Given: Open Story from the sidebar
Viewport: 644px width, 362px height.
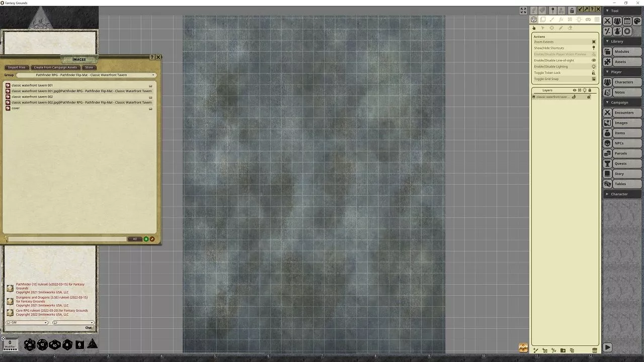Looking at the screenshot, I should pyautogui.click(x=622, y=174).
